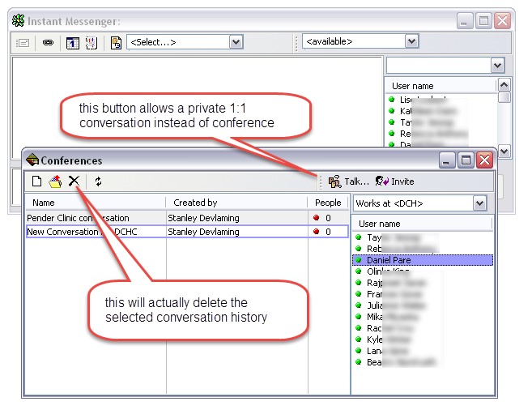Delete the selected conversation with X icon
Viewport: 532px width, 410px height.
point(74,182)
